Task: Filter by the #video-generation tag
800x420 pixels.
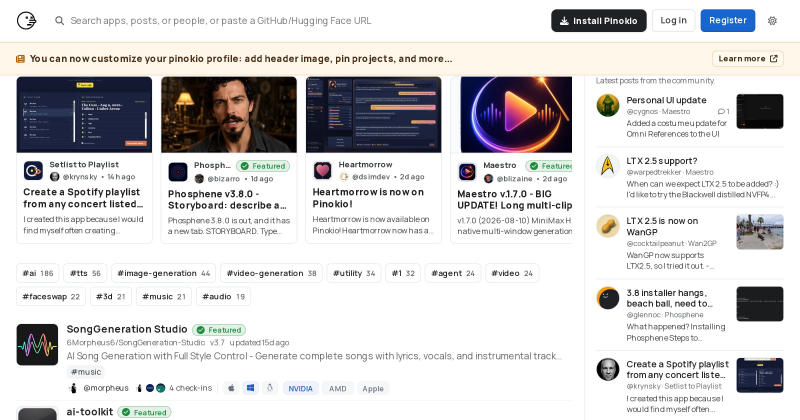Action: 271,274
